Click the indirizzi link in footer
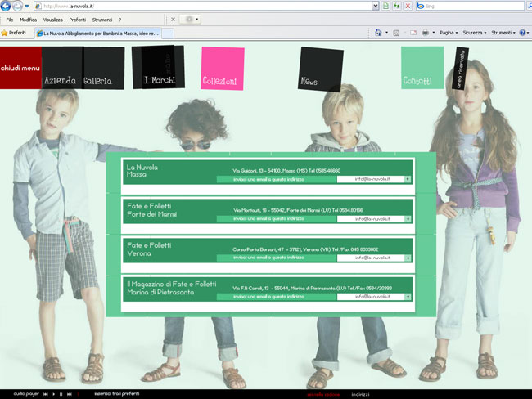 click(360, 394)
